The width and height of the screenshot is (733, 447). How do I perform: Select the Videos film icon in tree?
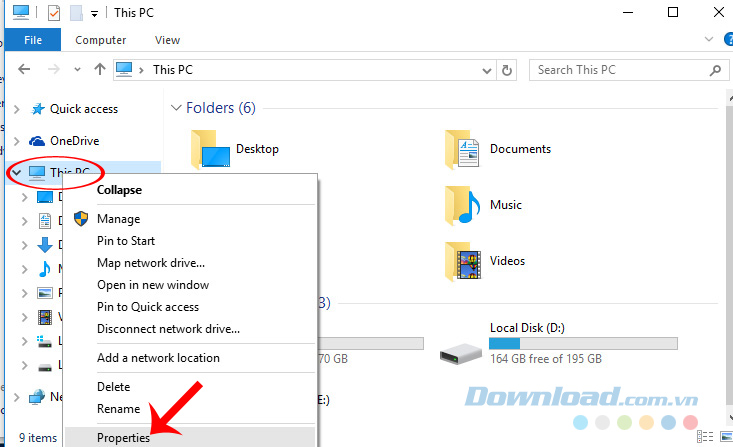(x=45, y=317)
